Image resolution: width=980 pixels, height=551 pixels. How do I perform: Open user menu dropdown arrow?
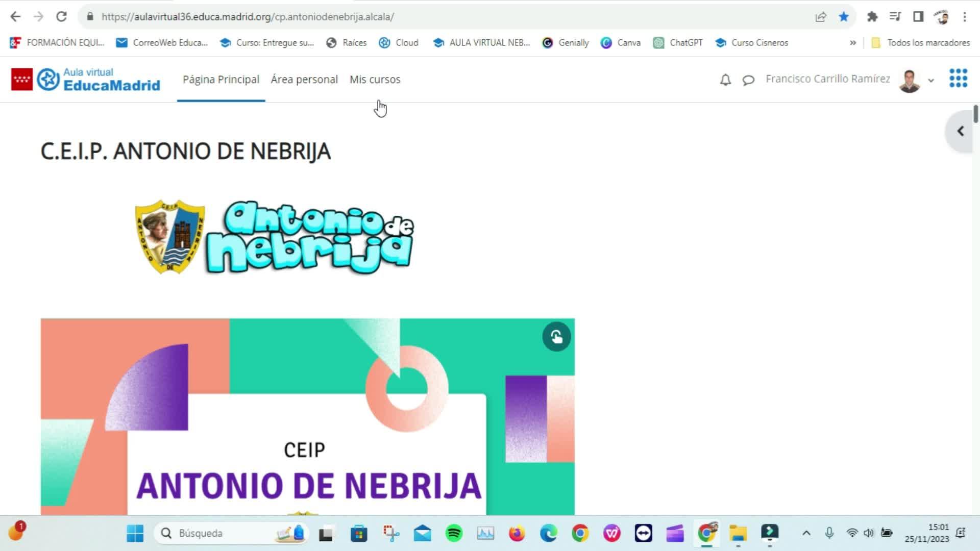(931, 80)
